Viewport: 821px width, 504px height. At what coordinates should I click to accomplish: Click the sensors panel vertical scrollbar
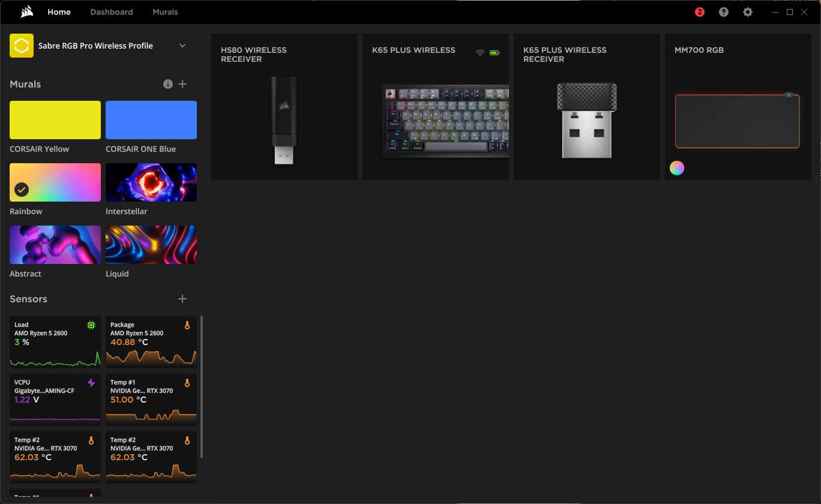[202, 387]
